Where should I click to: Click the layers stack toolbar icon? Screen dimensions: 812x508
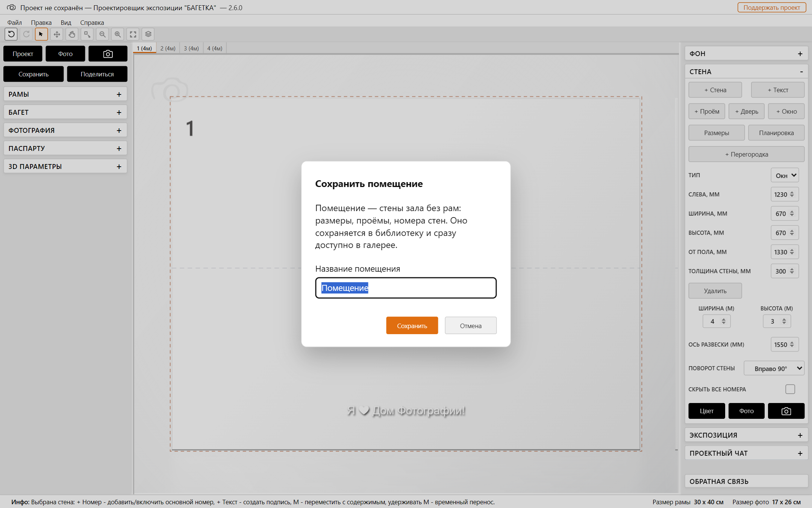tap(148, 34)
